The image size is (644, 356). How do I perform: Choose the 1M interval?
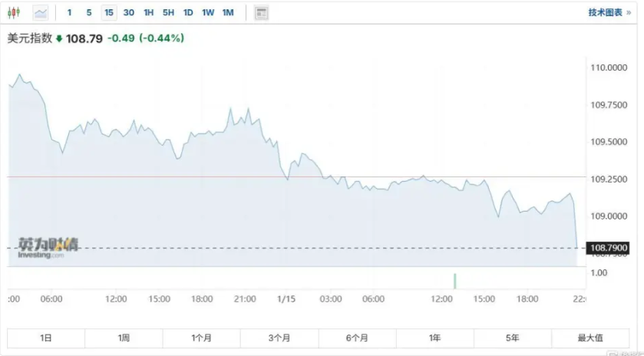[228, 13]
